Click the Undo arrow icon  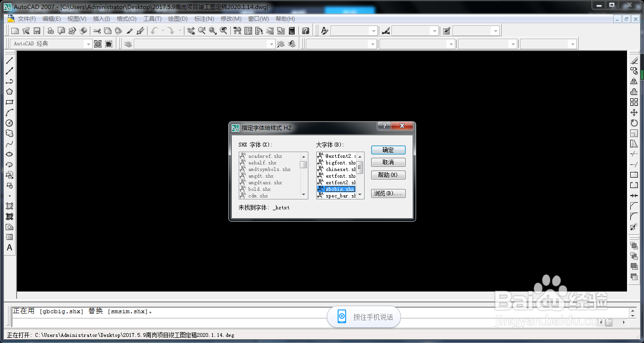pyautogui.click(x=155, y=31)
